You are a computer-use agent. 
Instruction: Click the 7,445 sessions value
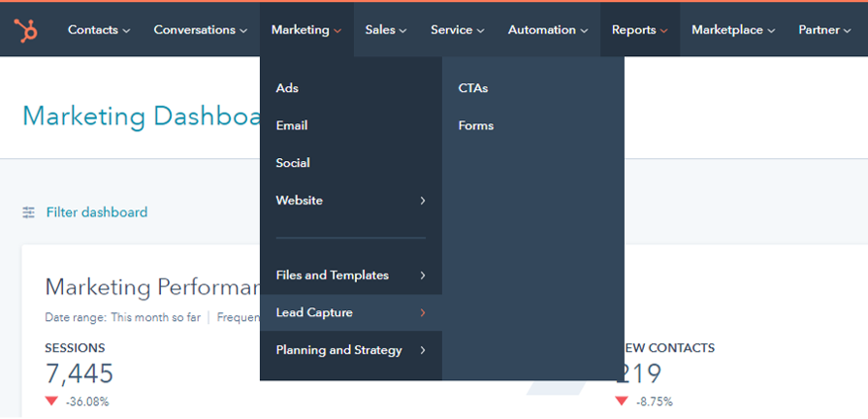(80, 374)
